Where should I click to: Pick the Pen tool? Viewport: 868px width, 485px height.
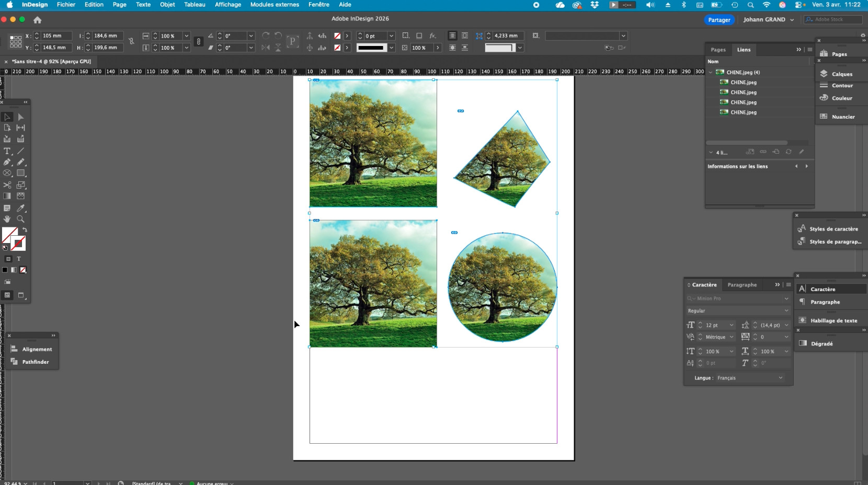pos(7,162)
